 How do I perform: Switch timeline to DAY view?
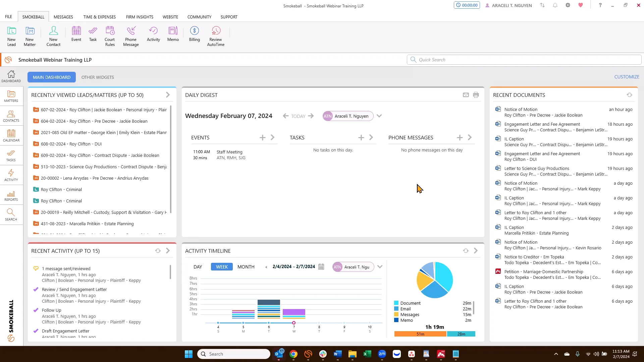pyautogui.click(x=198, y=267)
